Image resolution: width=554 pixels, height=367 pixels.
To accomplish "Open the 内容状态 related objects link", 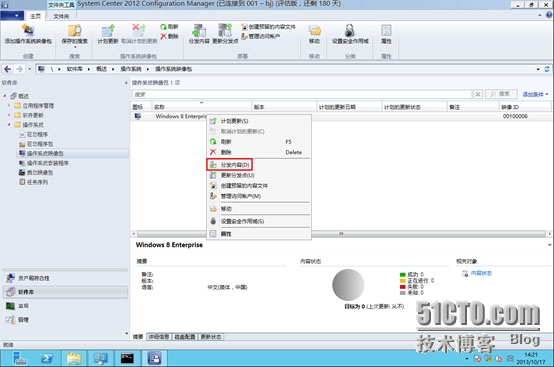I will click(x=481, y=273).
